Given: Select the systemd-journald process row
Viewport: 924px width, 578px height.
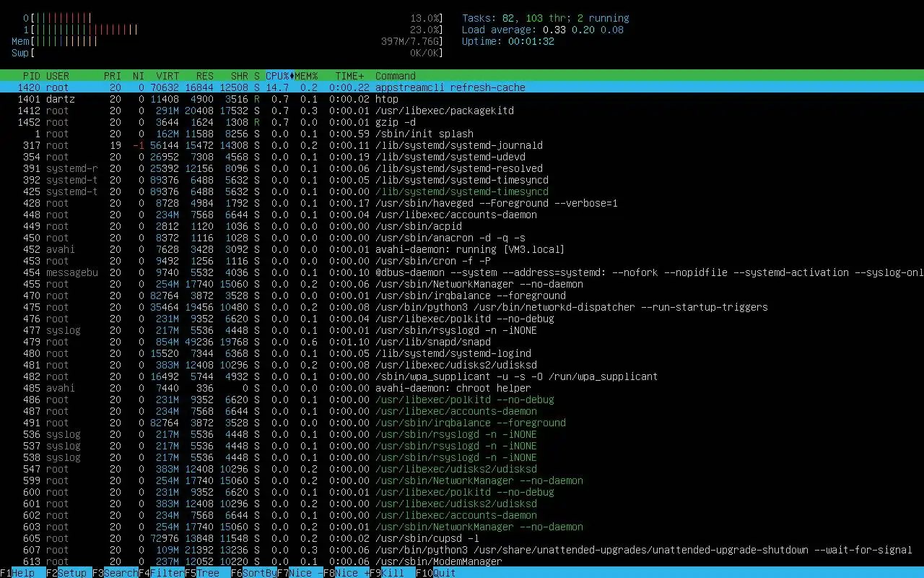Looking at the screenshot, I should click(x=462, y=145).
